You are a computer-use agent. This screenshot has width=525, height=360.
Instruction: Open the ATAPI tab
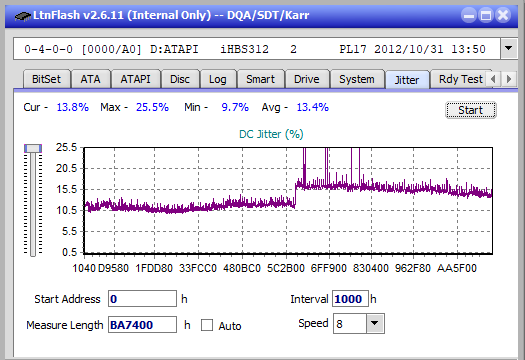(x=135, y=79)
